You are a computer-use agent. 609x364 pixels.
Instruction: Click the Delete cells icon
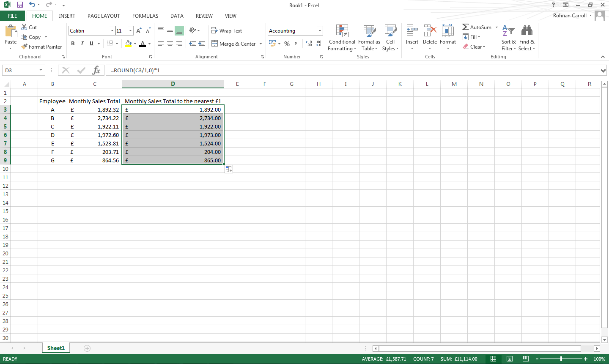pos(430,31)
